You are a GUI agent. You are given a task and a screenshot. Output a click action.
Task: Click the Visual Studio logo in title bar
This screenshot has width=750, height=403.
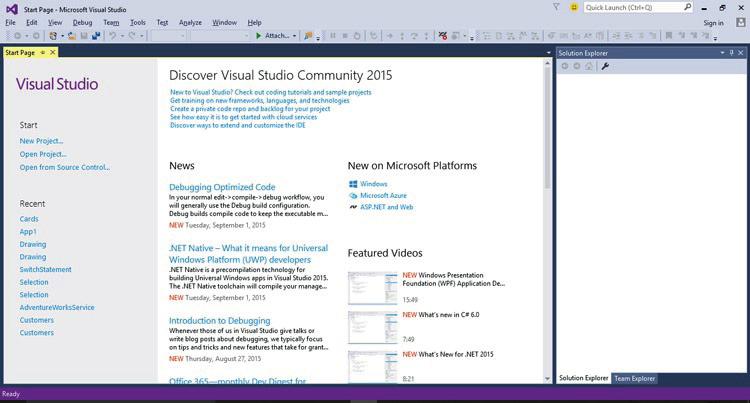pyautogui.click(x=12, y=9)
